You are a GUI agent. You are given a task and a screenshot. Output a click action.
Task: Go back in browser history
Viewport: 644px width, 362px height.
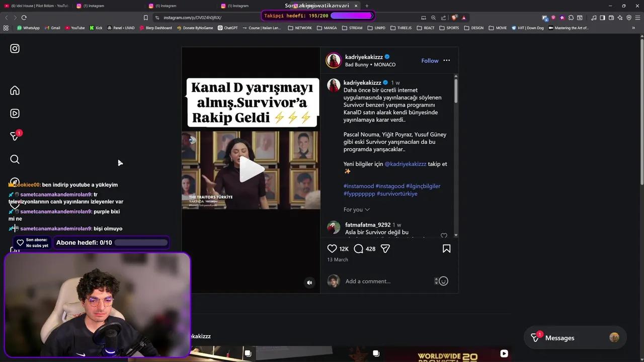(x=7, y=18)
